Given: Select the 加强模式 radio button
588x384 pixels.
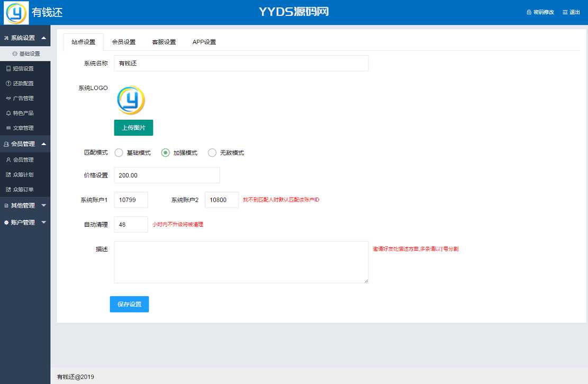Looking at the screenshot, I should [166, 153].
